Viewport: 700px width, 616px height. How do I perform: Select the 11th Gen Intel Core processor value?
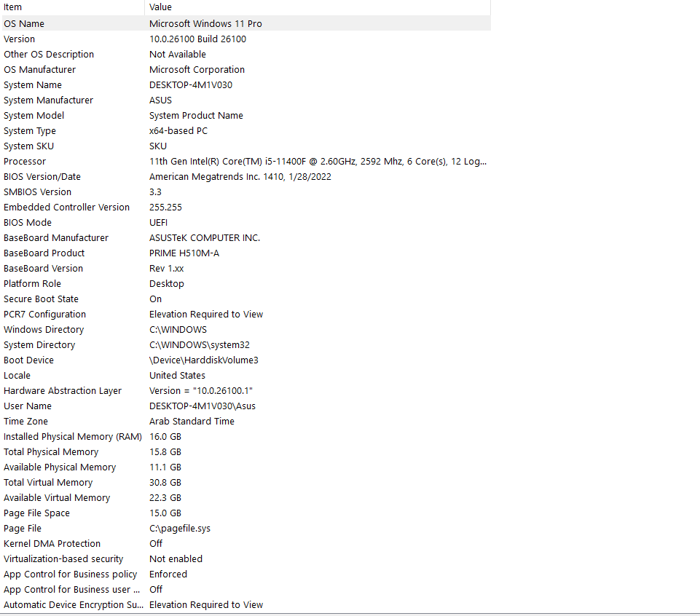click(318, 162)
